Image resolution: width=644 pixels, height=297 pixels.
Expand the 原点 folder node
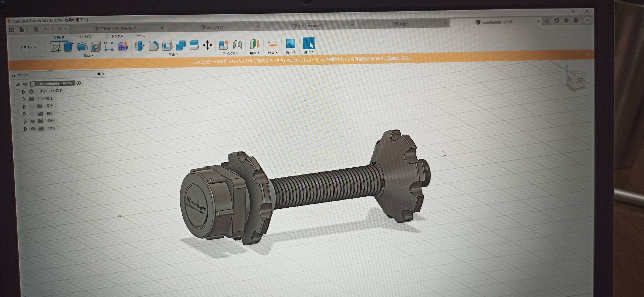tap(24, 106)
